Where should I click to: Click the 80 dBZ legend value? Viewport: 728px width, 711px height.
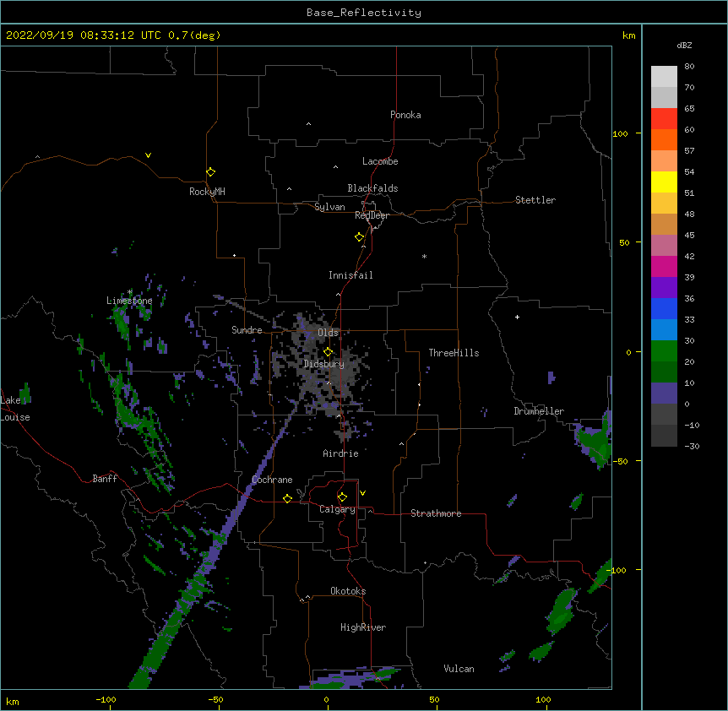[689, 67]
